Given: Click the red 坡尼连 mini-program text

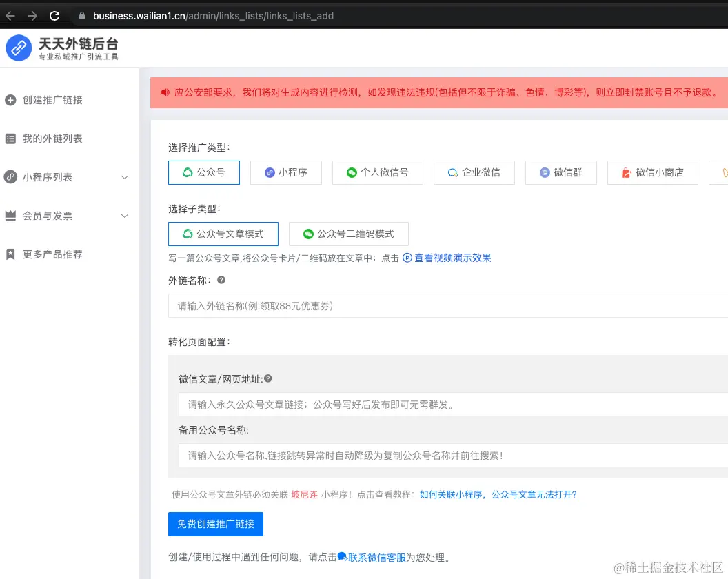Looking at the screenshot, I should tap(305, 494).
